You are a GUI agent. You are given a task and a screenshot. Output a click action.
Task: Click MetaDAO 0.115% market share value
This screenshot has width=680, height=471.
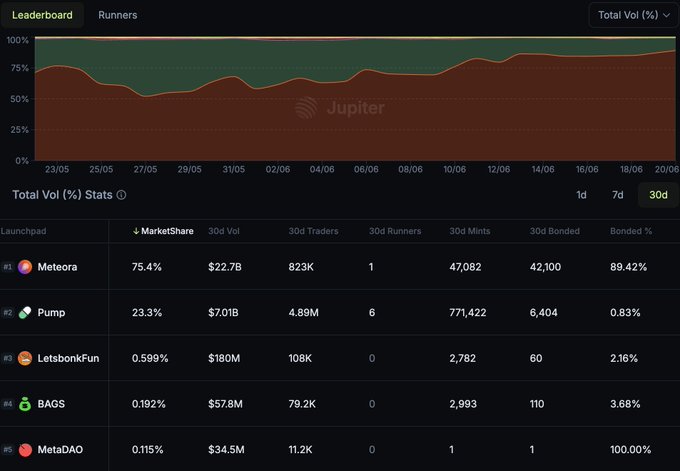tap(147, 450)
